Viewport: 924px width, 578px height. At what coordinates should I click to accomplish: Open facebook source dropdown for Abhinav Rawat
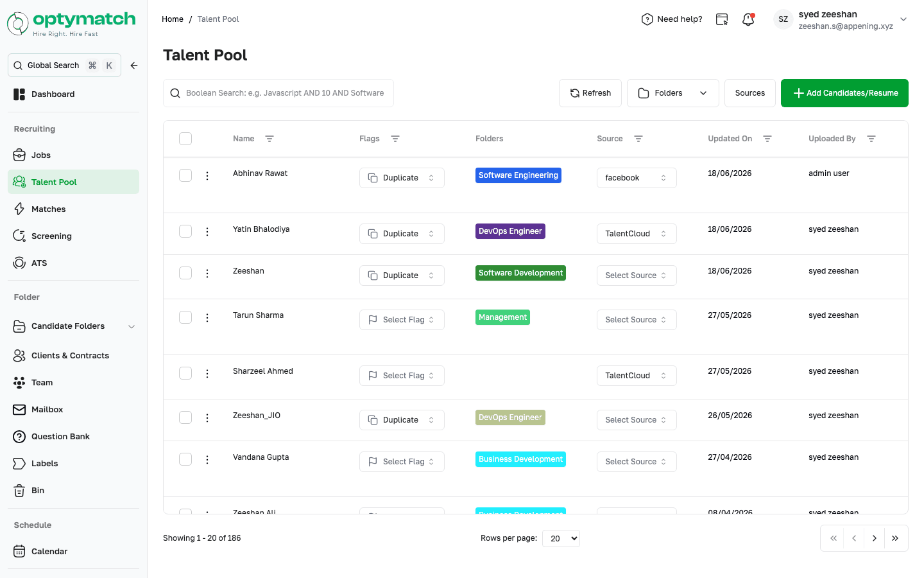point(637,178)
